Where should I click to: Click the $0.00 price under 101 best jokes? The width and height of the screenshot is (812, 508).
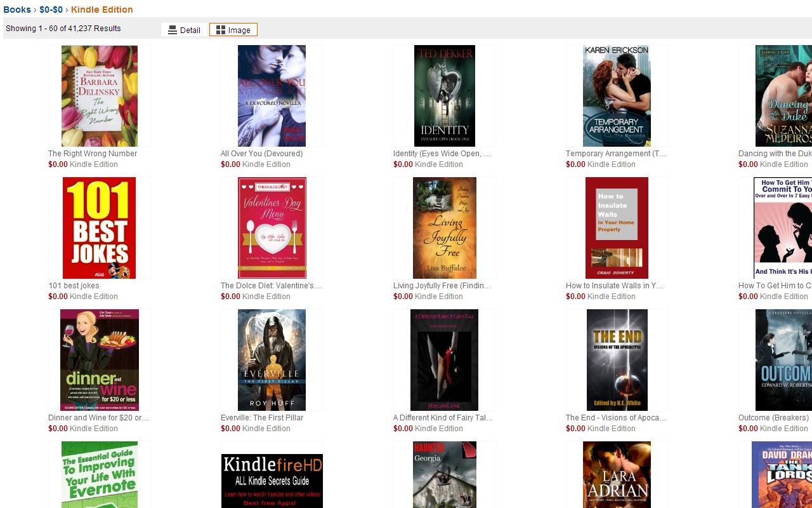pos(58,297)
